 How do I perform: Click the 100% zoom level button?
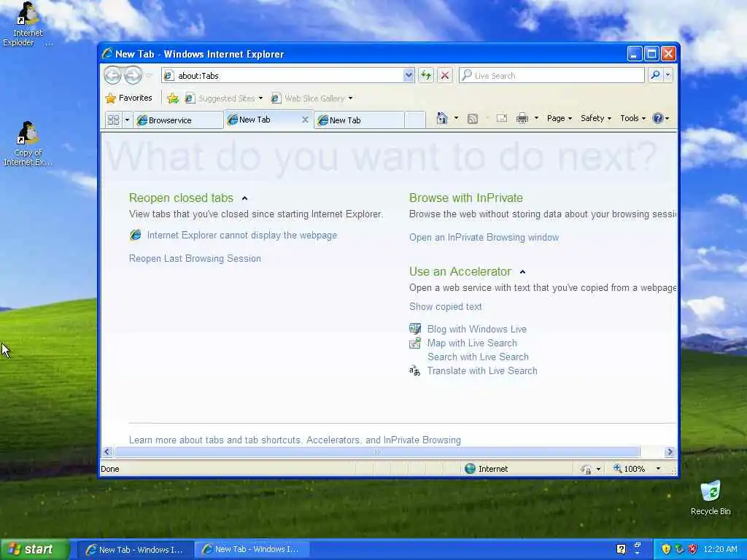[x=630, y=469]
